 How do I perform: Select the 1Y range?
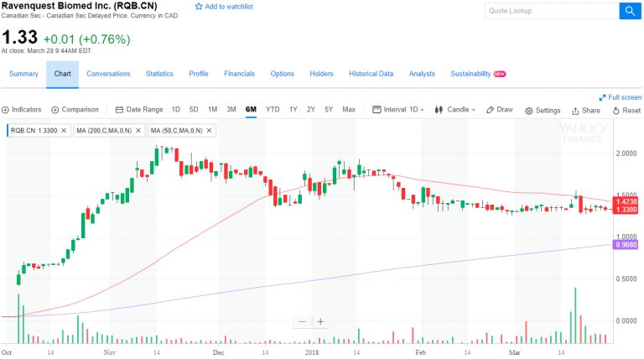[293, 110]
